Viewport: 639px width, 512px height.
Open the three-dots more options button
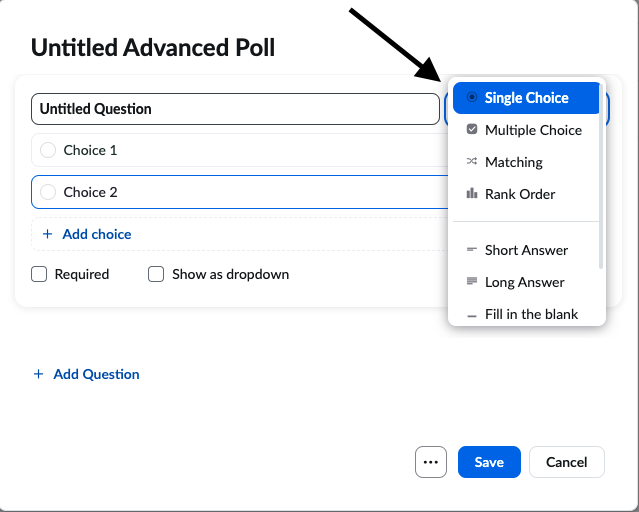pos(431,462)
